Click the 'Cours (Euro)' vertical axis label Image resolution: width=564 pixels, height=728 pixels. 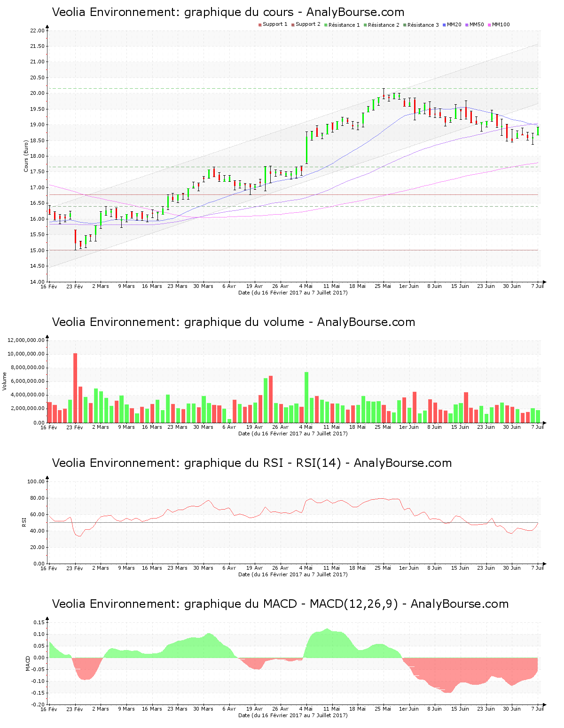pyautogui.click(x=26, y=156)
